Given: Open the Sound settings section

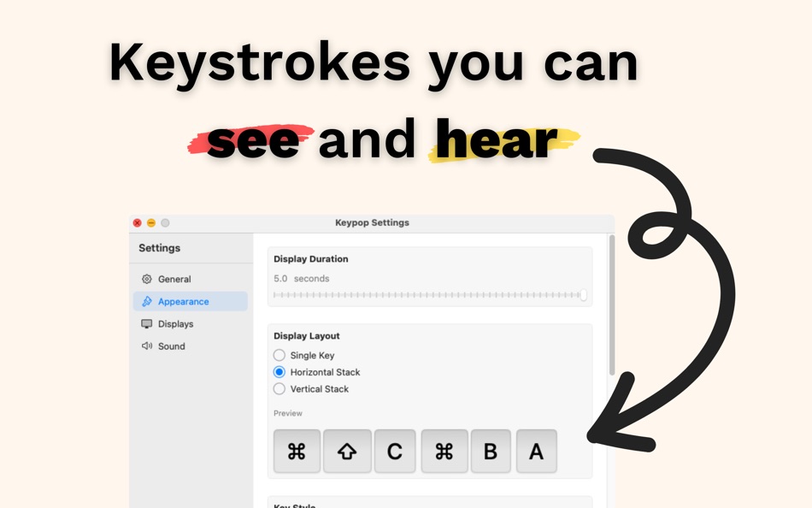Looking at the screenshot, I should (171, 346).
